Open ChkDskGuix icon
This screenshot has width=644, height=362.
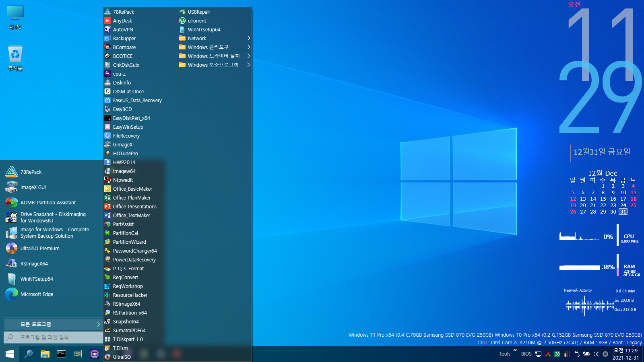pyautogui.click(x=107, y=65)
